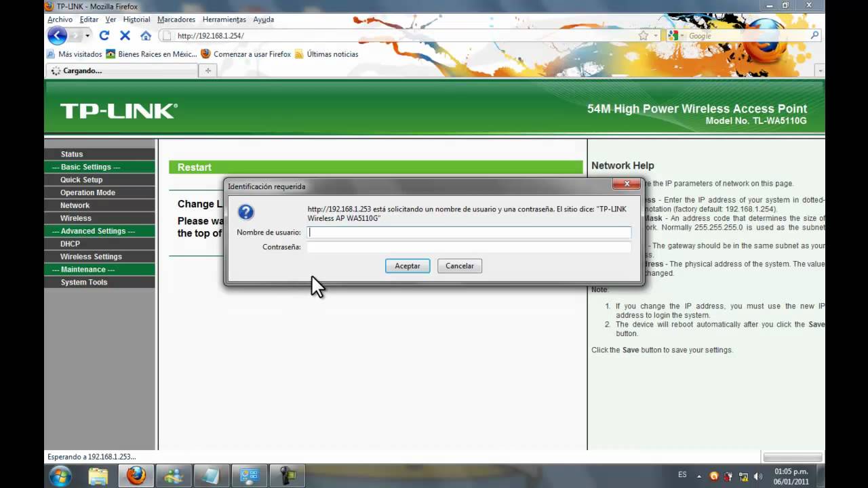Click the Más visitados bookmark
Viewport: 868px width, 488px height.
[74, 54]
